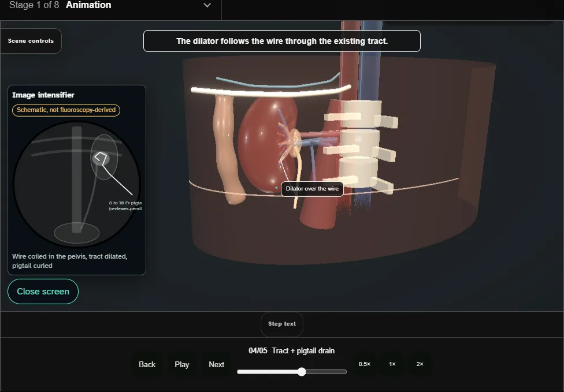Screen dimensions: 564x392
Task: Click the animation progress slider handle
Action: pyautogui.click(x=302, y=372)
